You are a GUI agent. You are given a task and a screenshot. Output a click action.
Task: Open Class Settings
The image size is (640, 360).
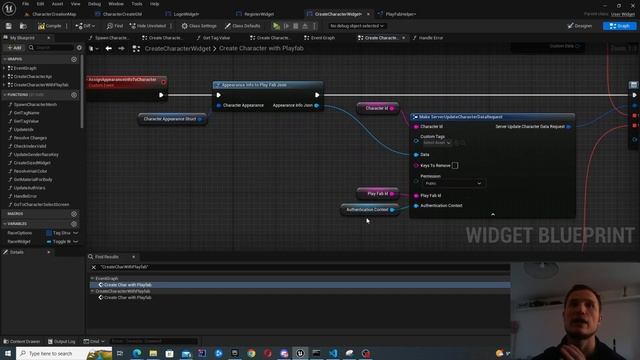(199, 26)
